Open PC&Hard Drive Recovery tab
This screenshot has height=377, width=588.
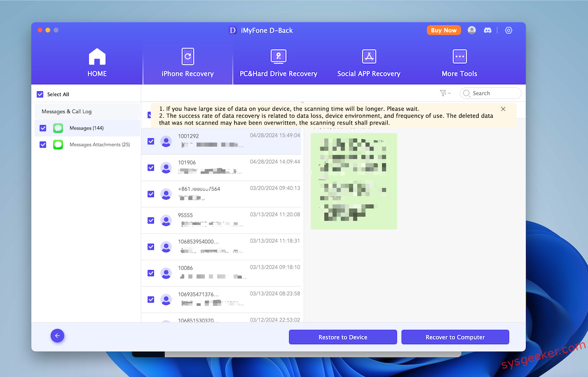tap(278, 63)
